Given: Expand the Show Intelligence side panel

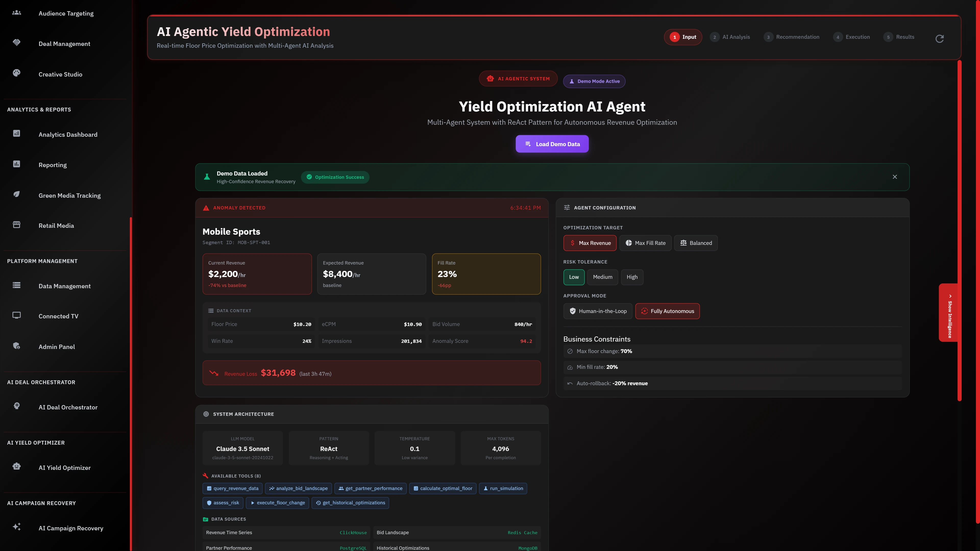Looking at the screenshot, I should pyautogui.click(x=949, y=313).
